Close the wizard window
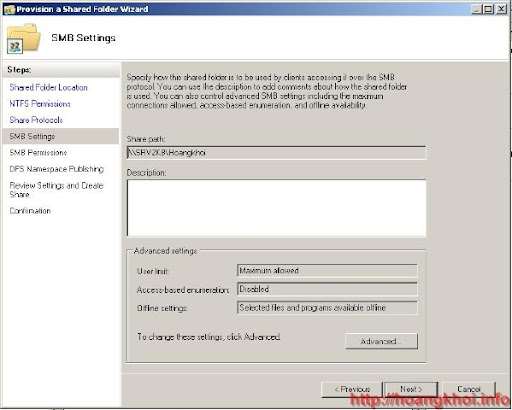 501,9
